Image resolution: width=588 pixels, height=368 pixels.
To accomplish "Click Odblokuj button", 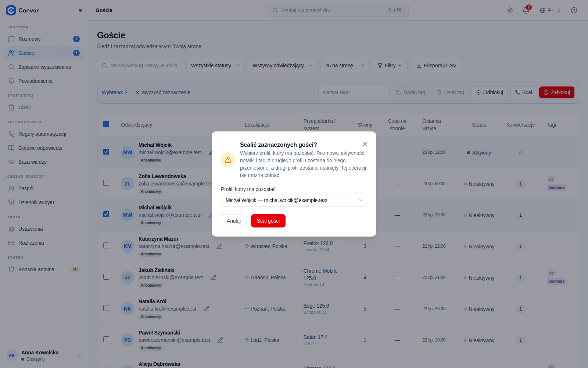I will 490,92.
